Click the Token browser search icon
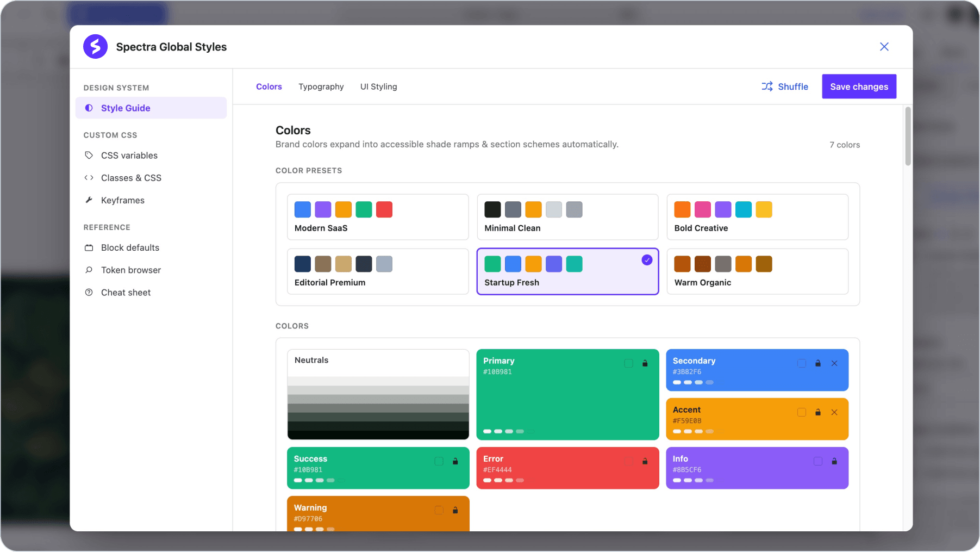980x552 pixels. pyautogui.click(x=89, y=270)
